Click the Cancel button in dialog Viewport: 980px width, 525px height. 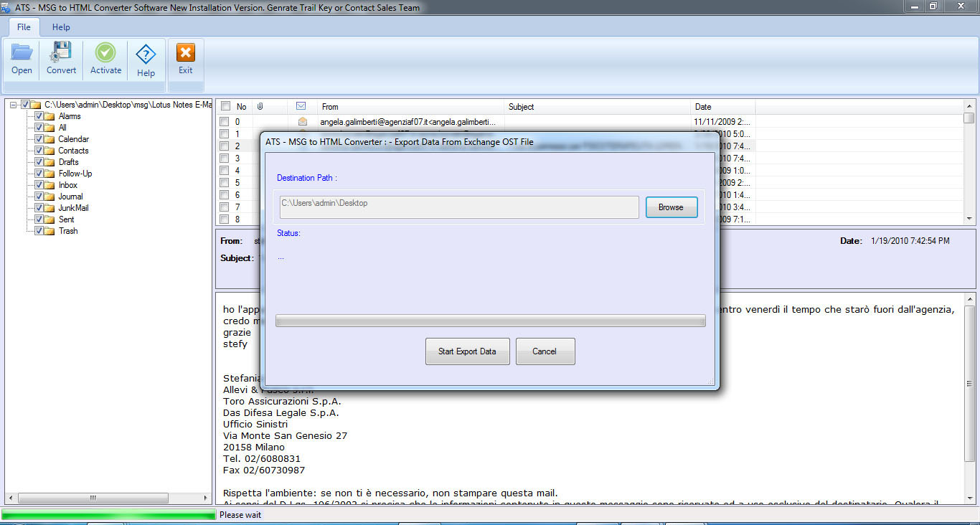point(545,351)
